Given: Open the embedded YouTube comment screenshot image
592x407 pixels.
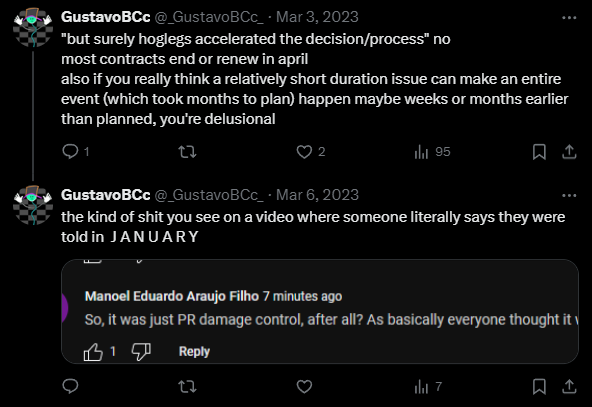Looking at the screenshot, I should pyautogui.click(x=320, y=311).
